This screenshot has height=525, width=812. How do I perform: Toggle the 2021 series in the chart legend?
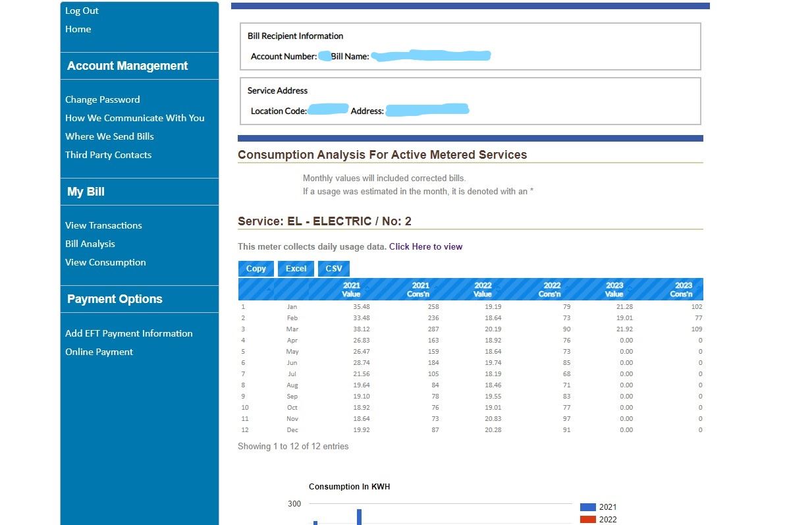[x=597, y=507]
